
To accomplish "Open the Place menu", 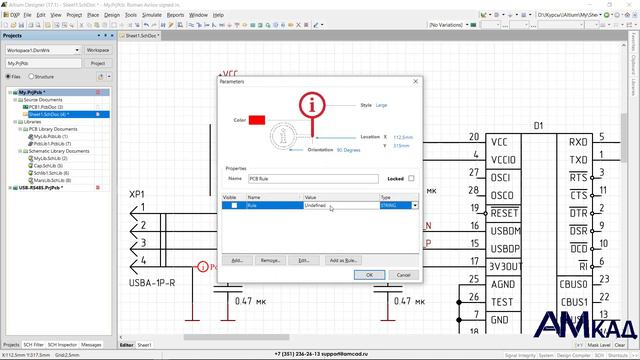I will point(93,15).
